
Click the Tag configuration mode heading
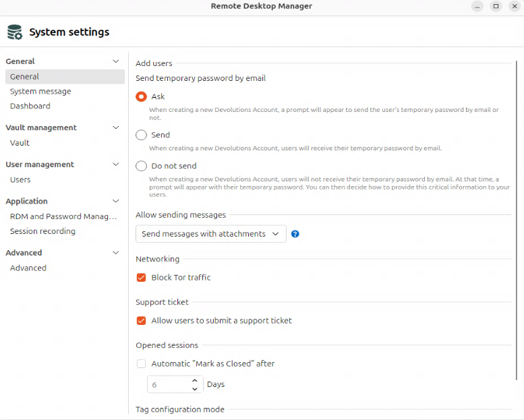click(x=180, y=409)
